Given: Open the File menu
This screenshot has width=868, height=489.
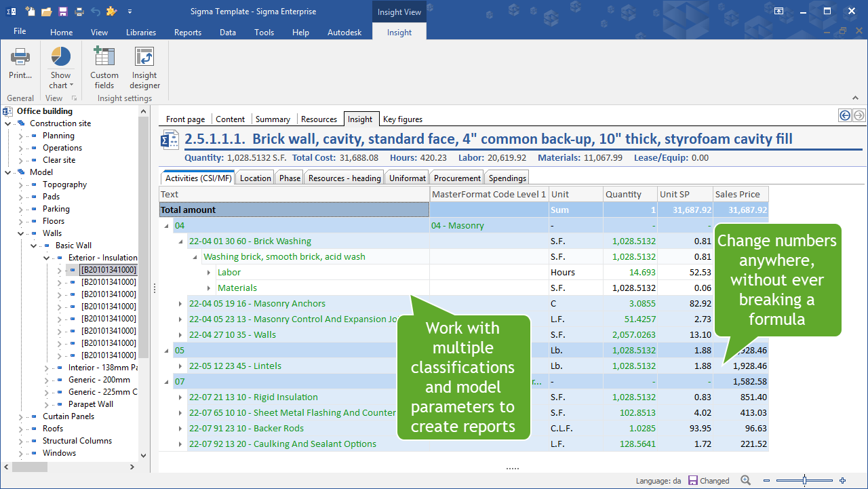Looking at the screenshot, I should (x=20, y=31).
